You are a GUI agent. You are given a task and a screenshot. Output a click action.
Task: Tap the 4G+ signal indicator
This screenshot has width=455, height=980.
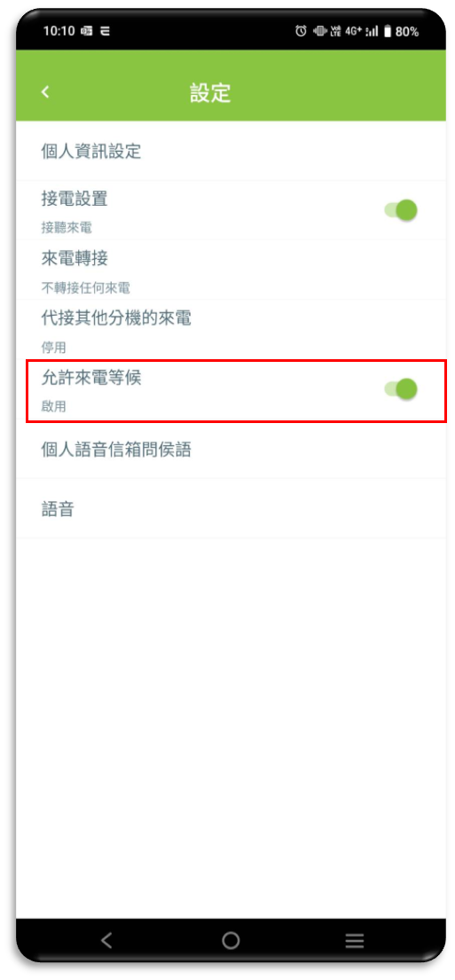[354, 31]
